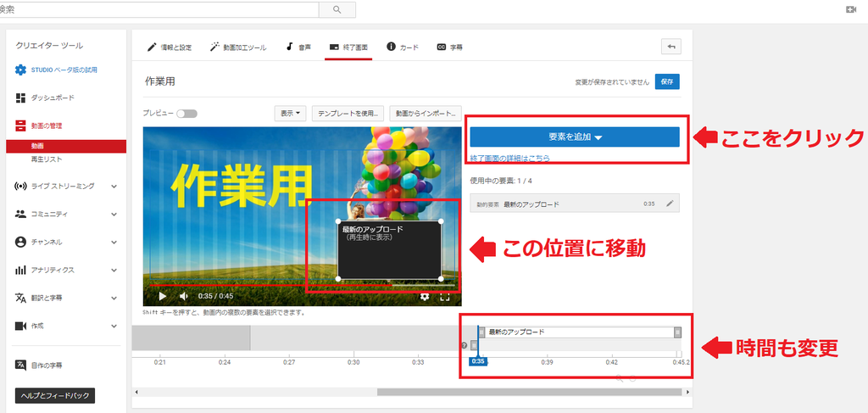Open the ダッシュボード dashboard icon
868x413 pixels.
coord(20,98)
